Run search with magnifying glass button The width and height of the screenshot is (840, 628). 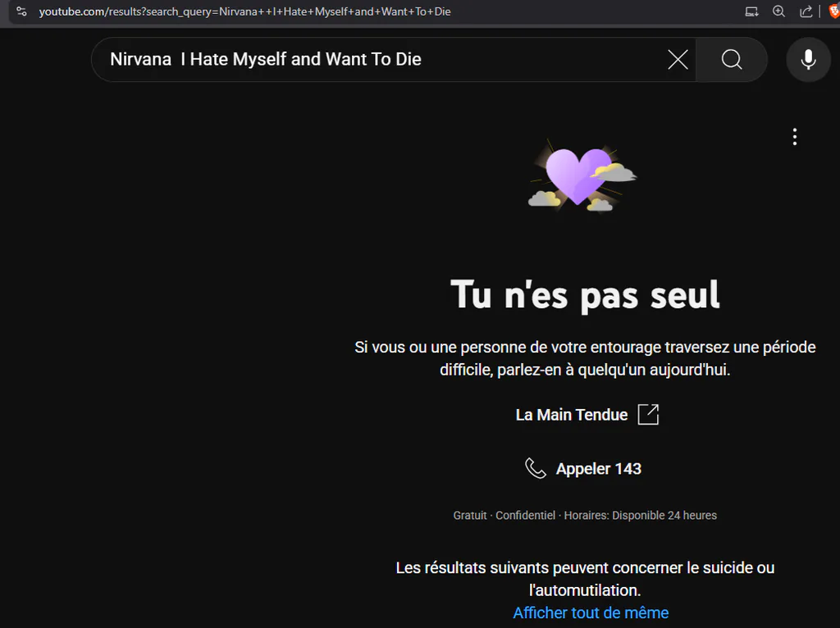coord(731,59)
